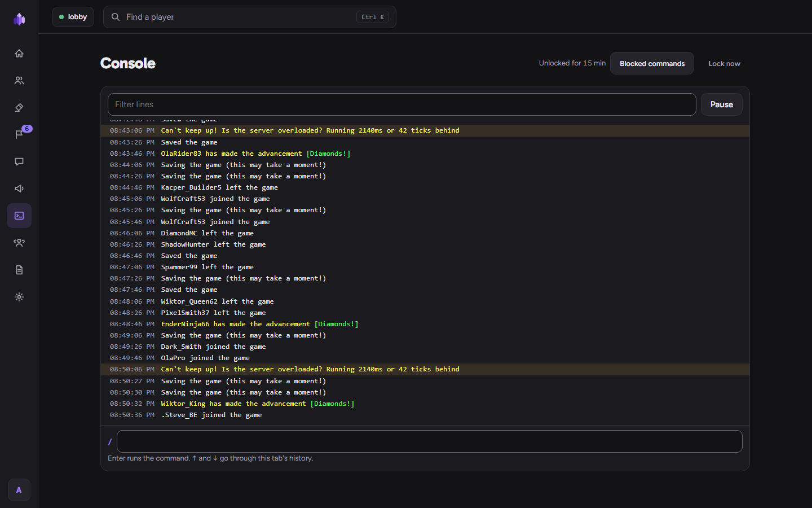Select the ShadowHunter left the game line

point(425,244)
